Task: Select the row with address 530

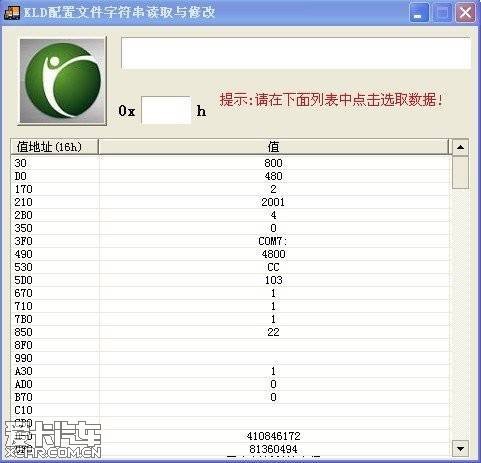Action: (x=230, y=267)
